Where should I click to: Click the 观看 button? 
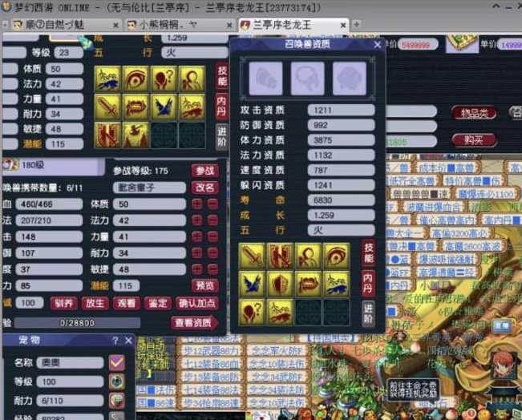(x=126, y=303)
